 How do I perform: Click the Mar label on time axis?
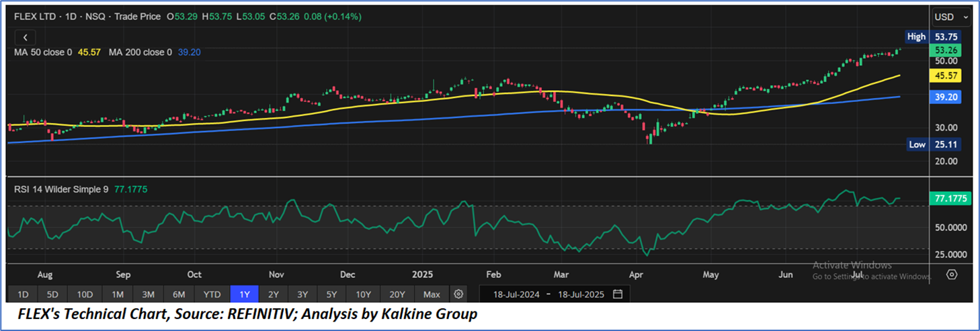point(561,275)
